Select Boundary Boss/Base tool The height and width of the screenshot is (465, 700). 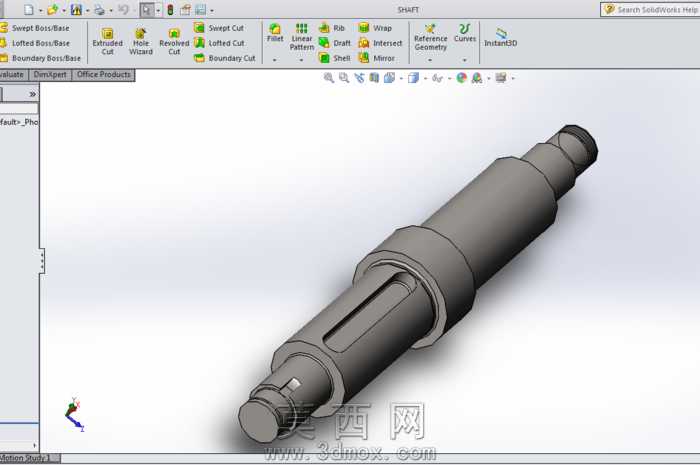40,58
